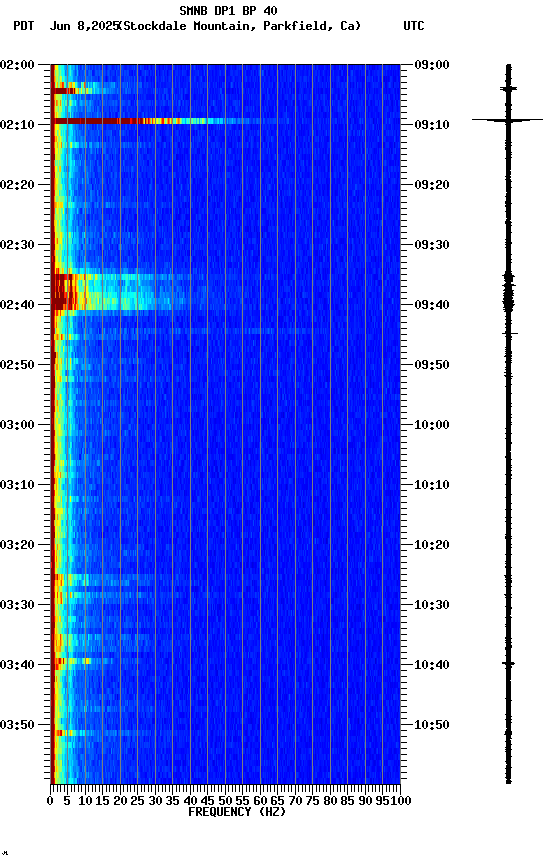Screen dimensions: 552x864
Task: Click the seismogram trace spike near 10:40
Action: point(508,663)
